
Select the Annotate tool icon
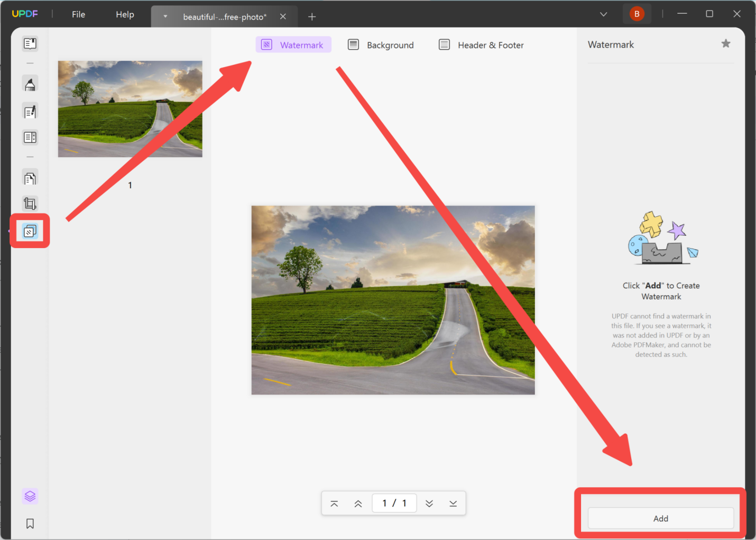pyautogui.click(x=30, y=83)
